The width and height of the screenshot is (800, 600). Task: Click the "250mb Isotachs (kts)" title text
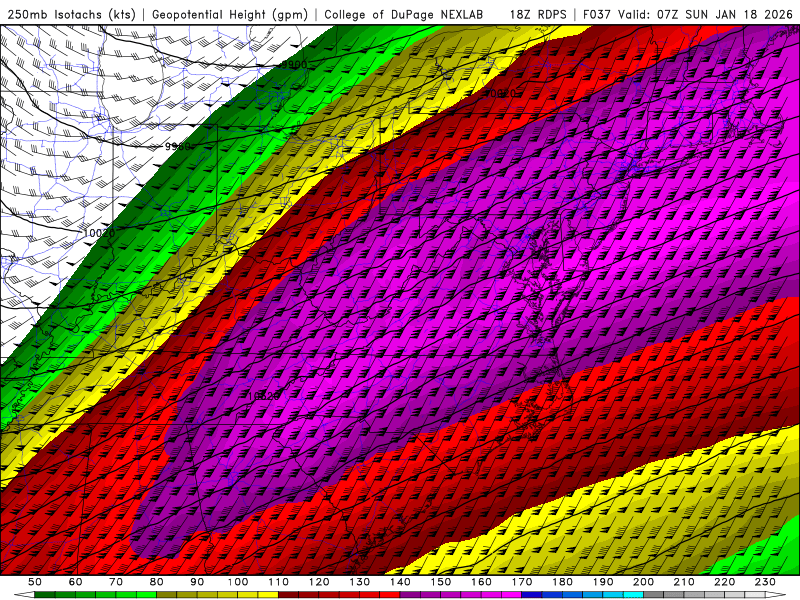[71, 14]
